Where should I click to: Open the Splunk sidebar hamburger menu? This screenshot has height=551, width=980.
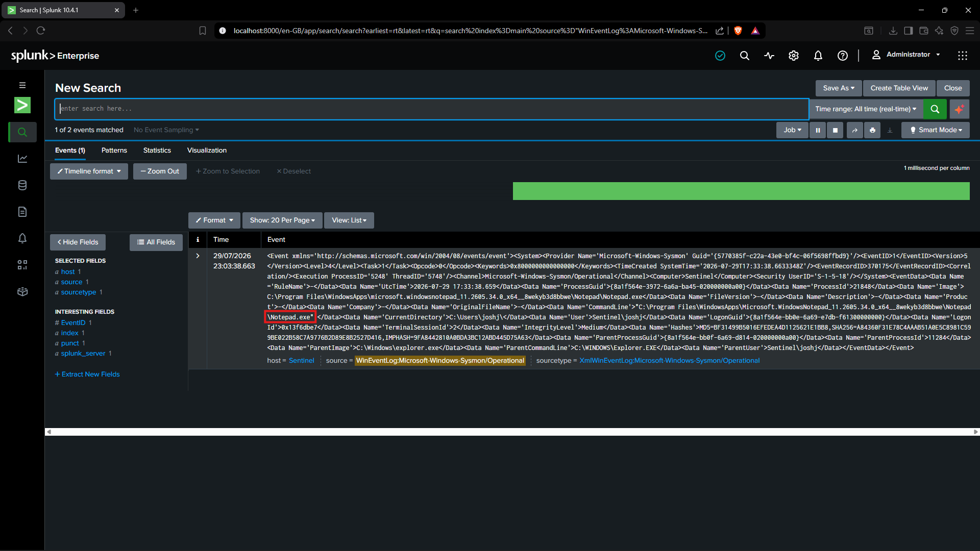(22, 85)
